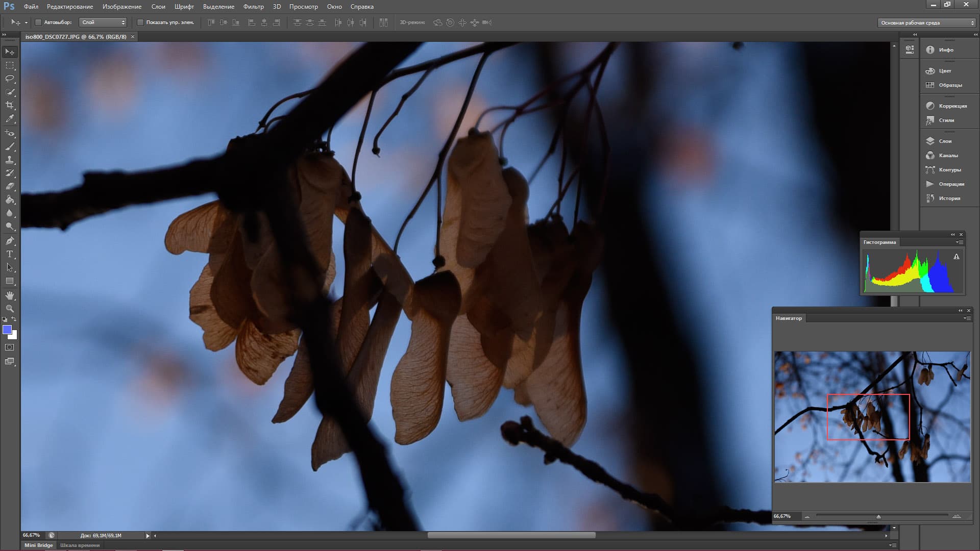Select the Crop tool

point(10,105)
